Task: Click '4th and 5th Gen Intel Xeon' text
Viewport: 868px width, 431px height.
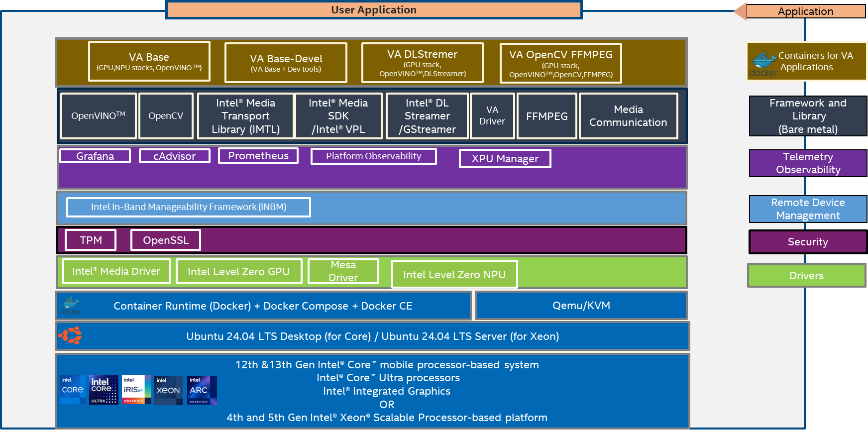Action: click(x=387, y=418)
